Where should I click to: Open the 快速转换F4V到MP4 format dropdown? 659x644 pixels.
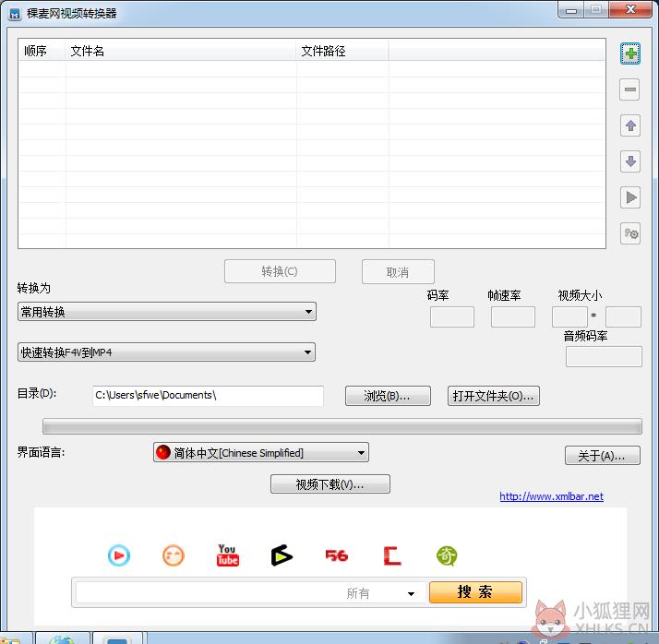tap(166, 352)
